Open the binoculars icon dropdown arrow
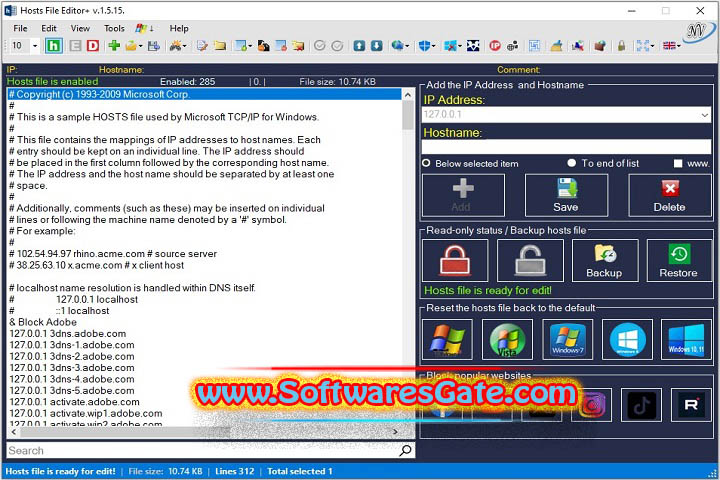This screenshot has height=480, width=720. coord(185,46)
